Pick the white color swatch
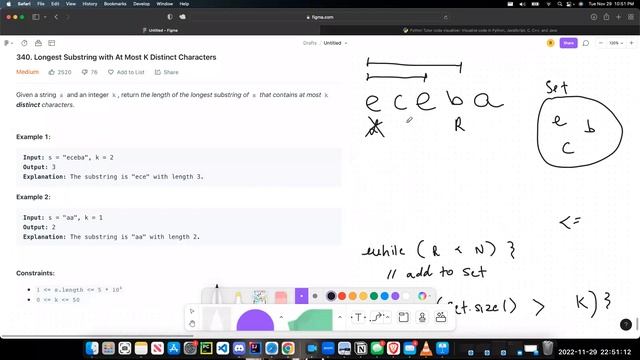This screenshot has height=360, width=640. [406, 296]
